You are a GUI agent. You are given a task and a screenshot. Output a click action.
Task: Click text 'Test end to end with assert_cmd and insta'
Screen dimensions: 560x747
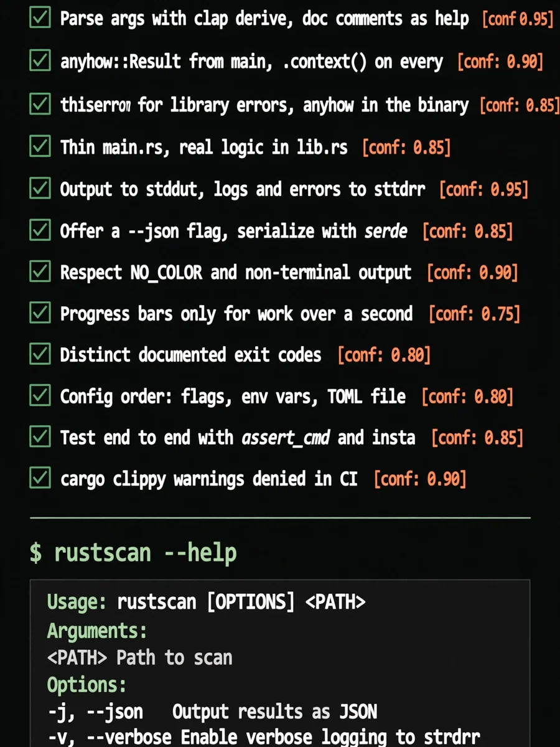pos(238,438)
